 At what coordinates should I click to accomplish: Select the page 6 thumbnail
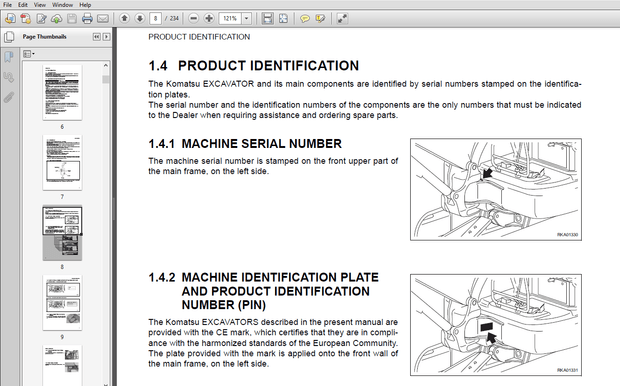point(62,93)
